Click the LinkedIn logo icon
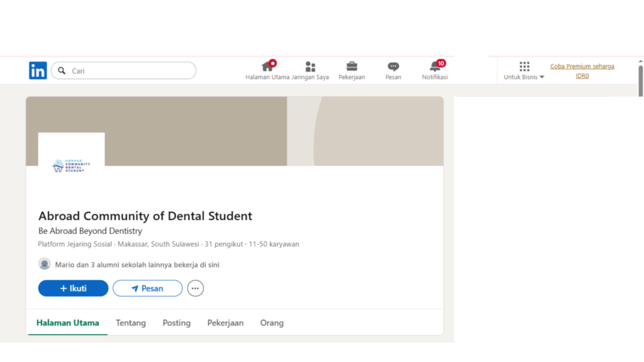The width and height of the screenshot is (644, 362). point(38,70)
